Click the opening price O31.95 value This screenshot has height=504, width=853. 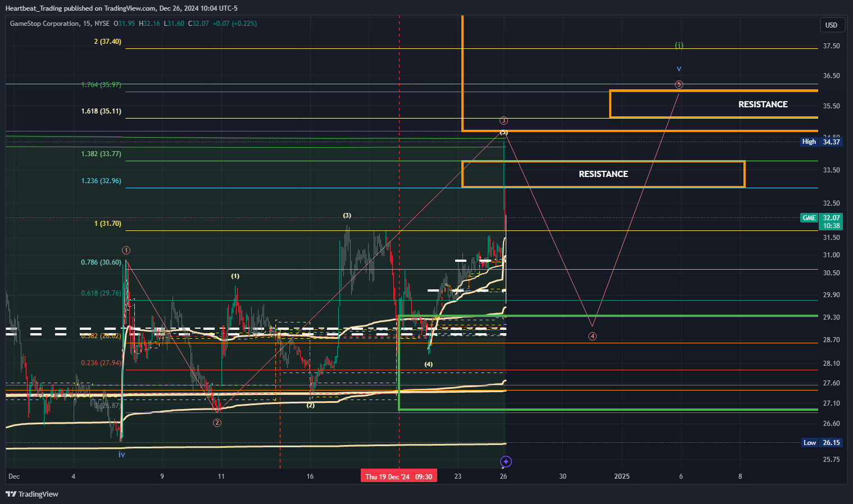(x=125, y=24)
